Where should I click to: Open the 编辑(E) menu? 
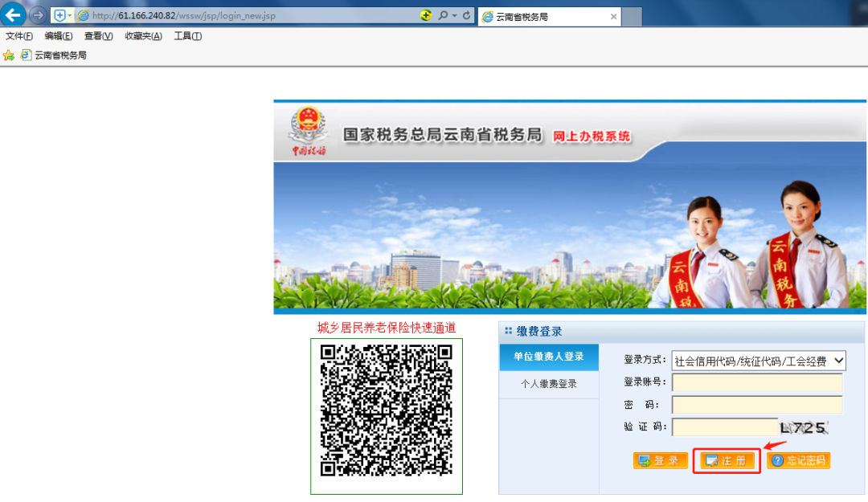(x=59, y=36)
